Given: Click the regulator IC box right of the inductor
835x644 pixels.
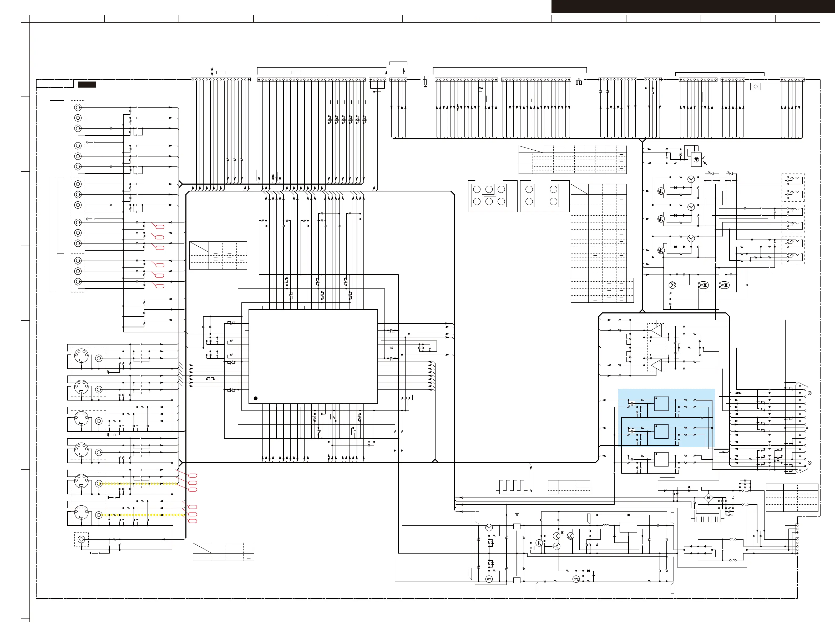Looking at the screenshot, I should click(628, 527).
